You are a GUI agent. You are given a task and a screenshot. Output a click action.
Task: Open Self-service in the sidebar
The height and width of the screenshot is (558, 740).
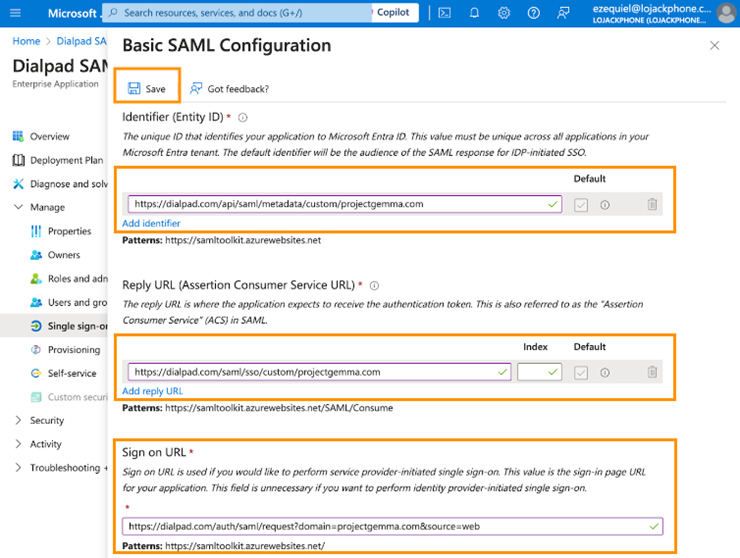click(72, 373)
